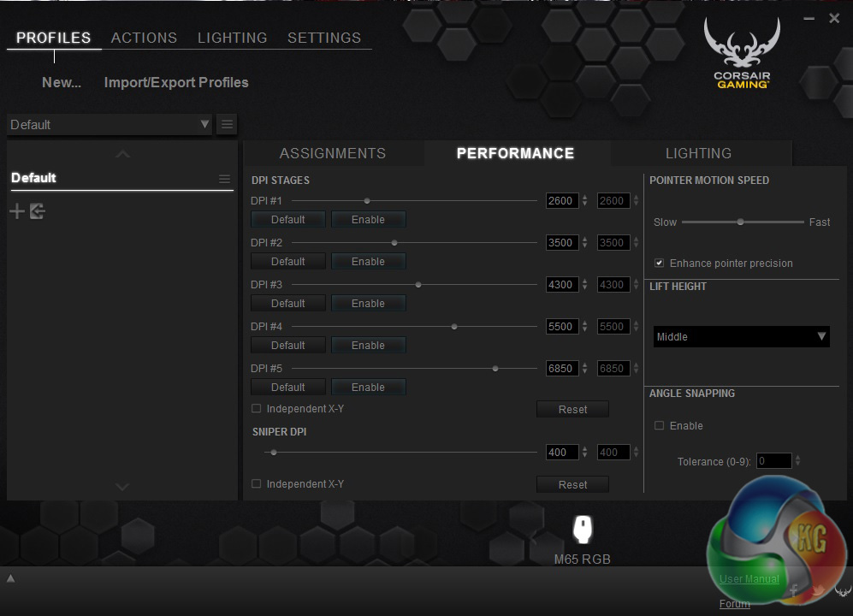Click the DPI #1 slider handle

click(x=367, y=201)
